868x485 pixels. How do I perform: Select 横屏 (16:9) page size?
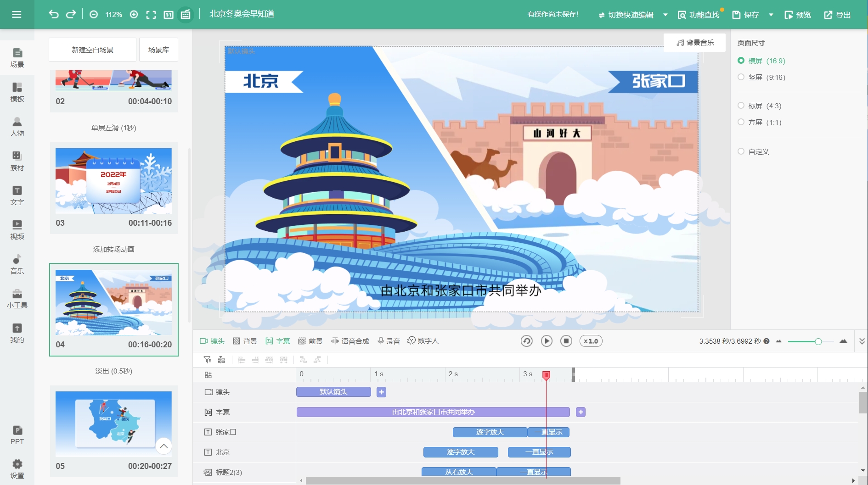click(761, 61)
